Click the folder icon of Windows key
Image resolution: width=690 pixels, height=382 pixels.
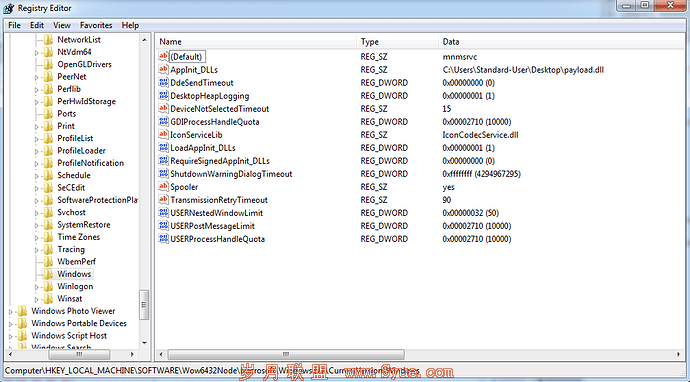48,274
